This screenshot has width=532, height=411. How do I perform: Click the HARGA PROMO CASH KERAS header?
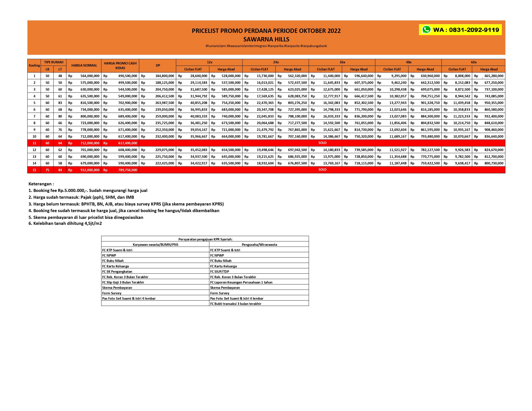pos(120,65)
